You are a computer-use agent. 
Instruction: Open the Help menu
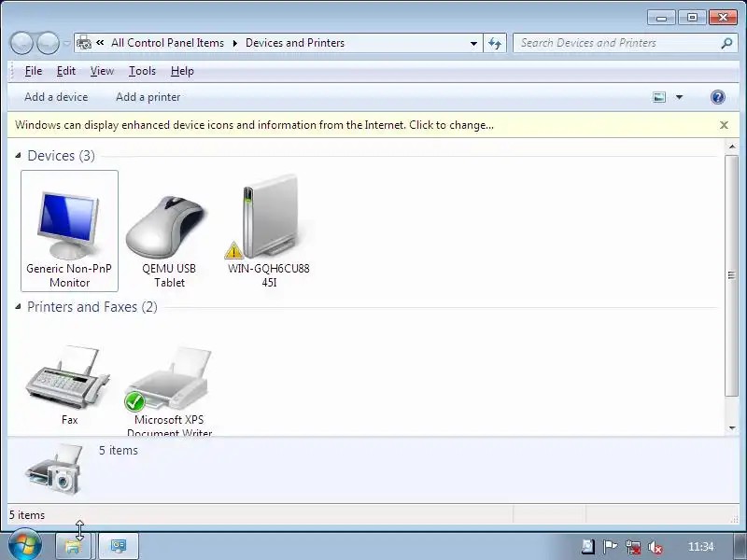182,71
